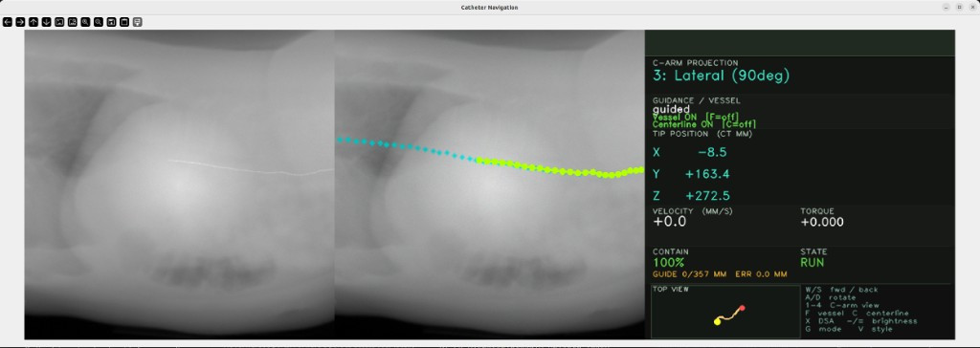
Task: Click the torque value +0.000
Action: [x=822, y=222]
